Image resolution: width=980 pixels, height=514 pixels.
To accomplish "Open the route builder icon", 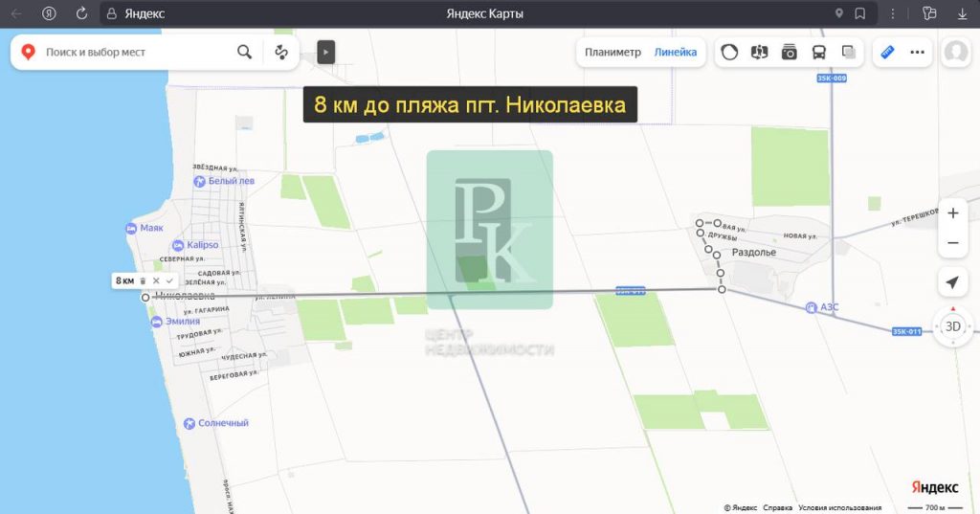I will (x=281, y=52).
